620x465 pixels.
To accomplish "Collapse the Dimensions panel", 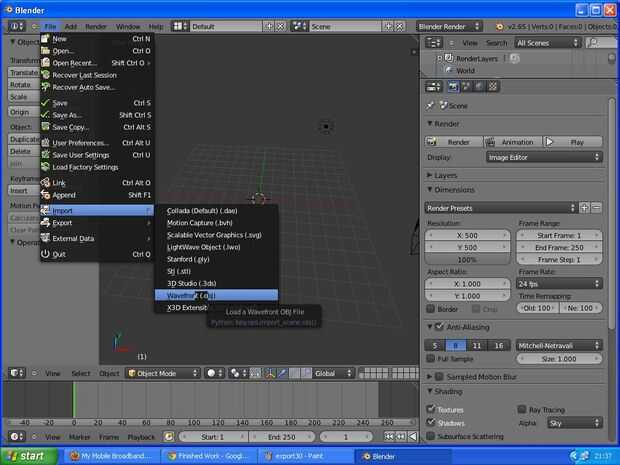I will pyautogui.click(x=430, y=189).
